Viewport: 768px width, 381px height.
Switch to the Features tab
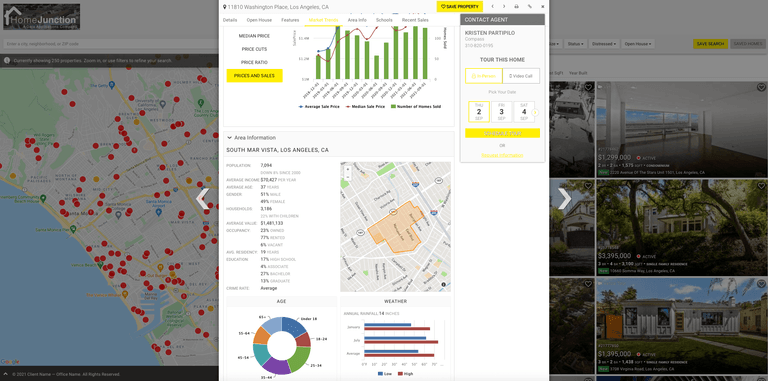290,20
